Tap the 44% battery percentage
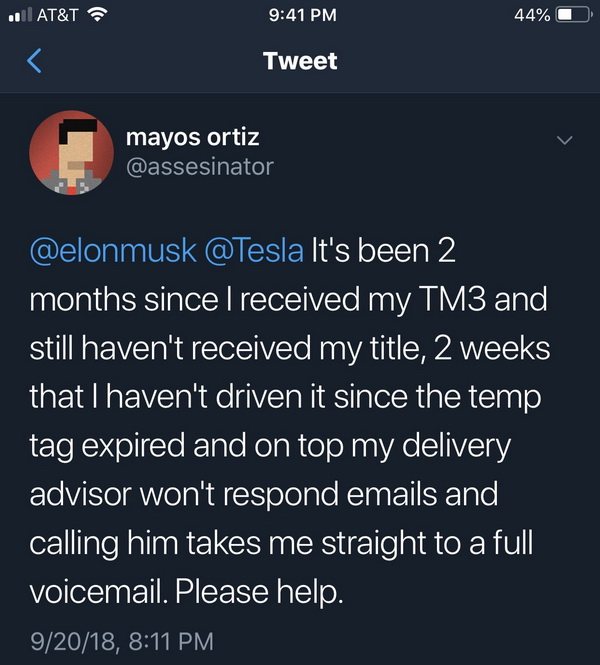 point(532,15)
